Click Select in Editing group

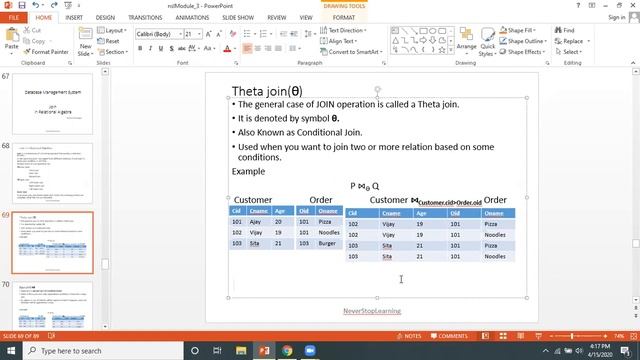pos(568,52)
